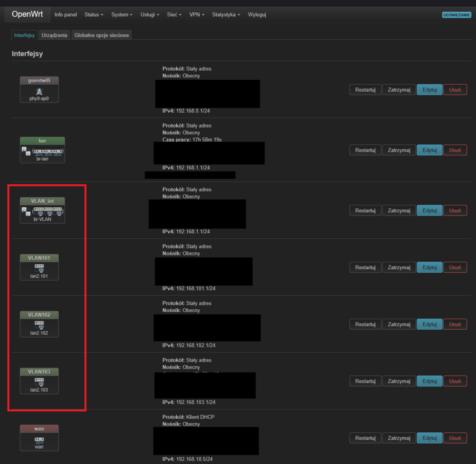Edit the guestwifi interface
The height and width of the screenshot is (464, 476).
430,90
